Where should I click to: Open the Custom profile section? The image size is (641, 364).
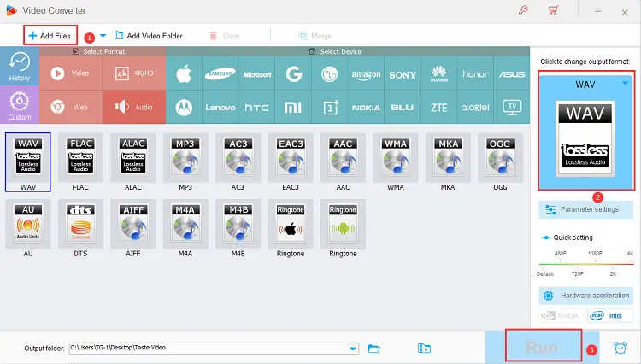20,104
